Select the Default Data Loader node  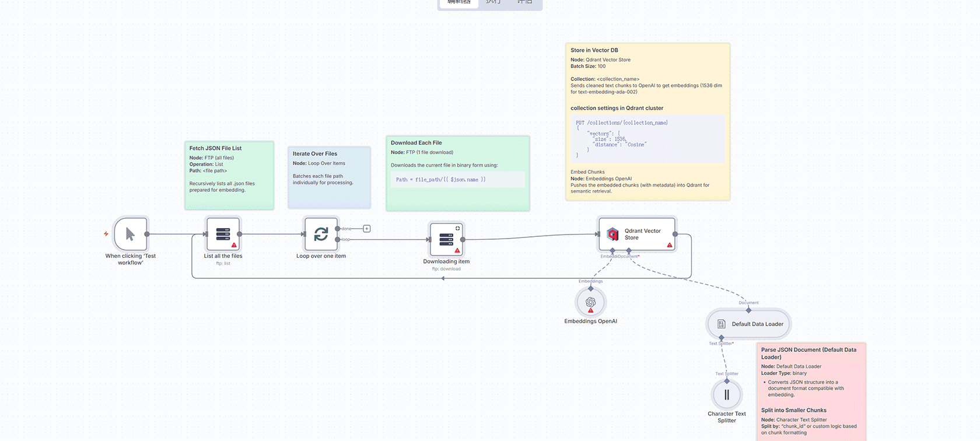pyautogui.click(x=749, y=324)
